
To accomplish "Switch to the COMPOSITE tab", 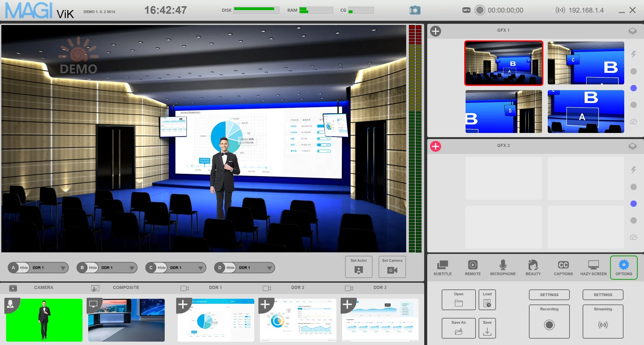I will tap(126, 288).
